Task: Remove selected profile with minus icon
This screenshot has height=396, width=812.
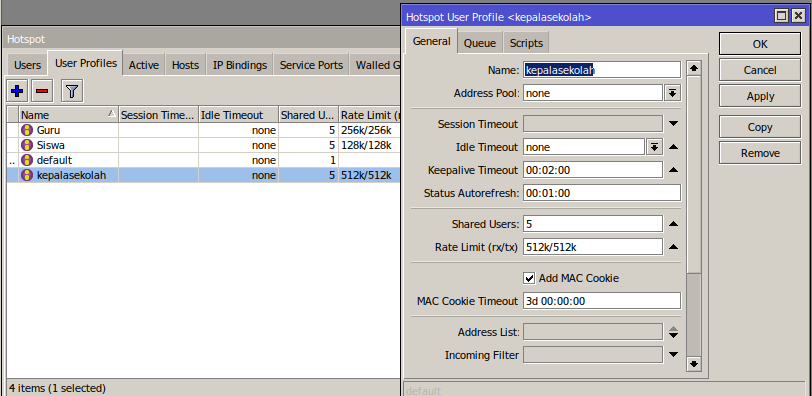Action: click(x=42, y=92)
